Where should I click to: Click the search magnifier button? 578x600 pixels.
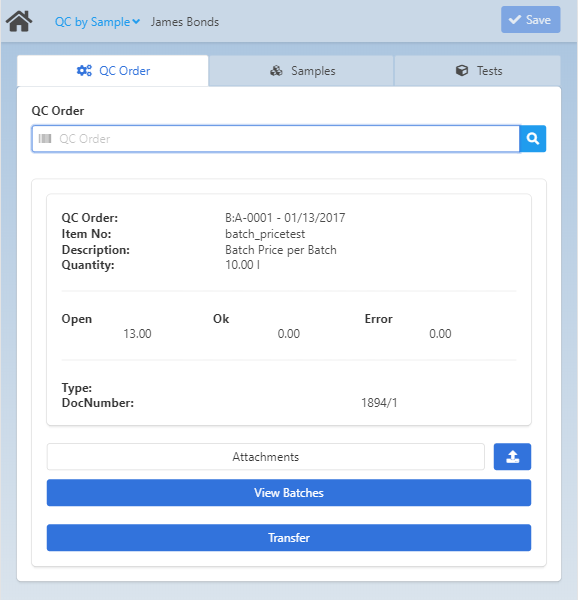tap(532, 139)
